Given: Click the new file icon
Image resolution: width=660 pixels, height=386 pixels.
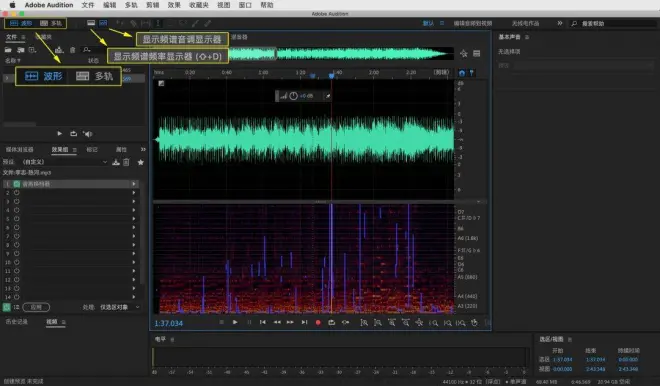Looking at the screenshot, I should 32,50.
